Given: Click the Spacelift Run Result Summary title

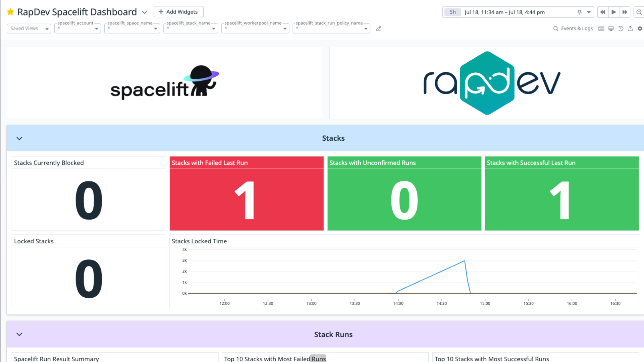Looking at the screenshot, I should pos(56,359).
